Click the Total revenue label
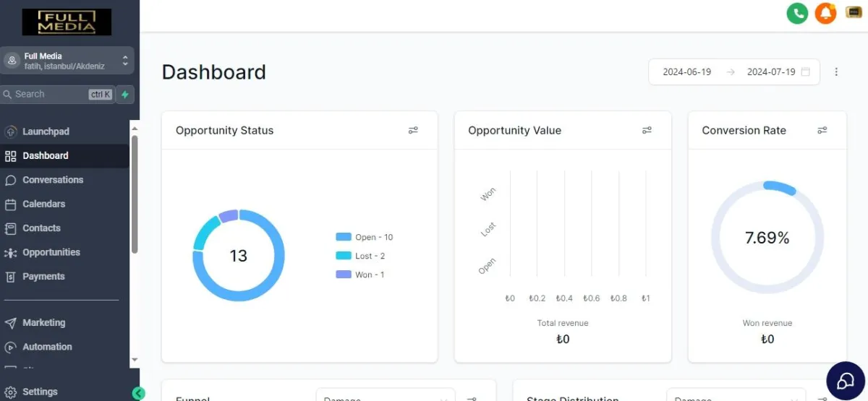The width and height of the screenshot is (868, 401). coord(563,323)
